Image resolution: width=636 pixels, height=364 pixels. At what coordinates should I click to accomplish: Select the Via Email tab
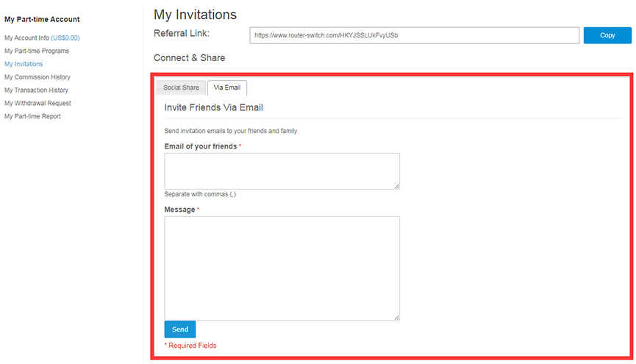(x=226, y=88)
